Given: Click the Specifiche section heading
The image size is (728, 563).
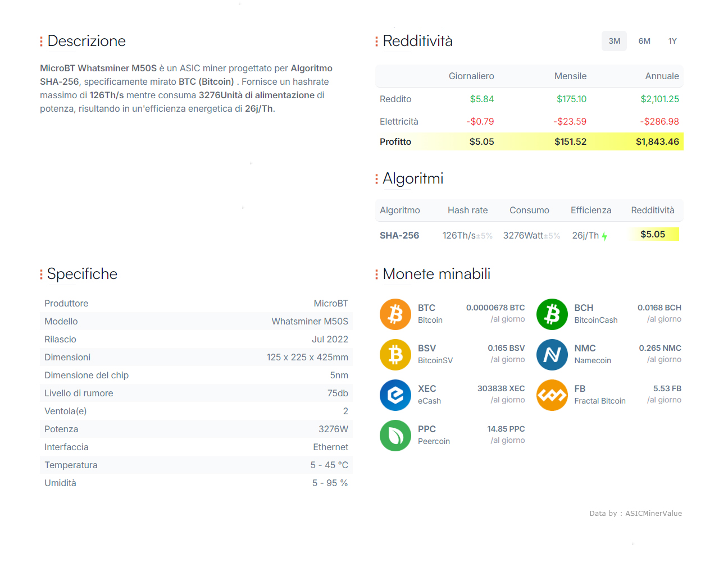Looking at the screenshot, I should click(82, 274).
